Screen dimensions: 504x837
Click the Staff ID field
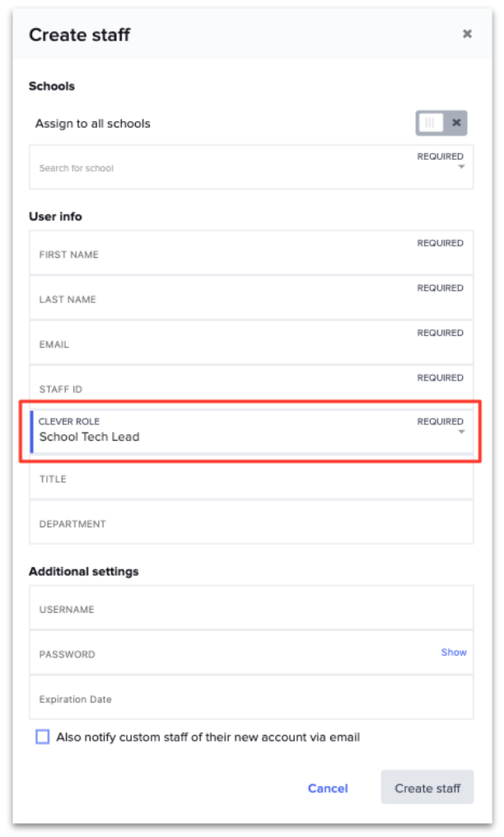222,388
